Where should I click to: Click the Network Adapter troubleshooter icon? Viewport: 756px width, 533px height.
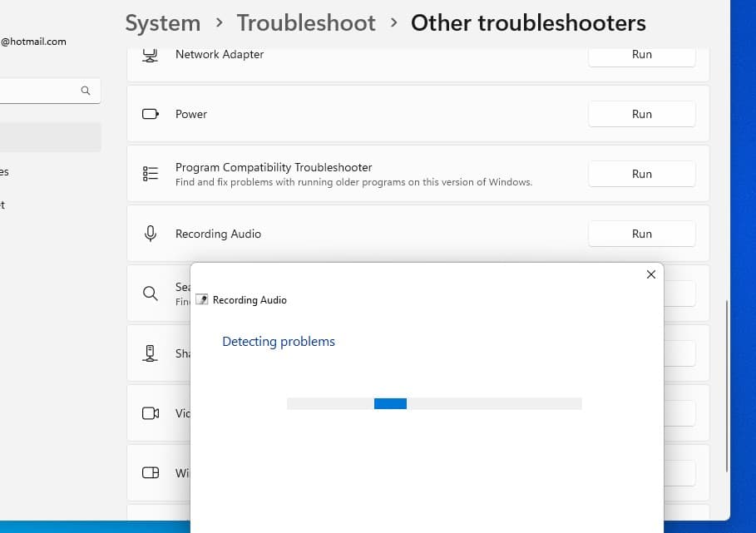151,55
